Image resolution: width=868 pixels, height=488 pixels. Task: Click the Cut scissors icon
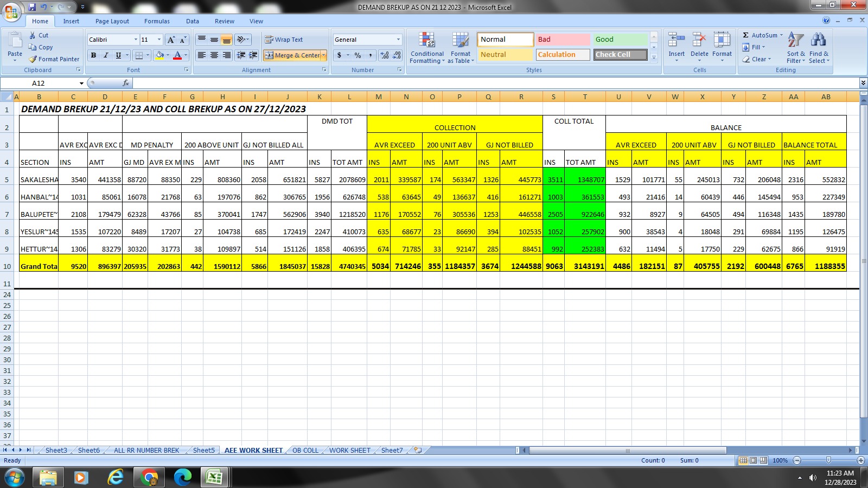click(33, 35)
